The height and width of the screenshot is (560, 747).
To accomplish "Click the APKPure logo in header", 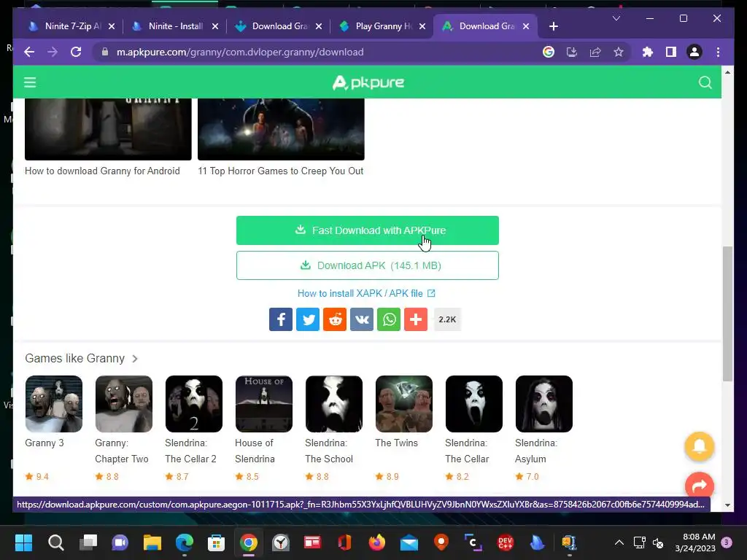I will pos(368,83).
